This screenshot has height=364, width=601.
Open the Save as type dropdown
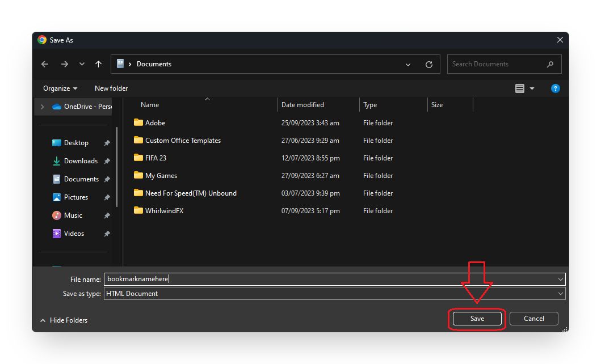[561, 294]
